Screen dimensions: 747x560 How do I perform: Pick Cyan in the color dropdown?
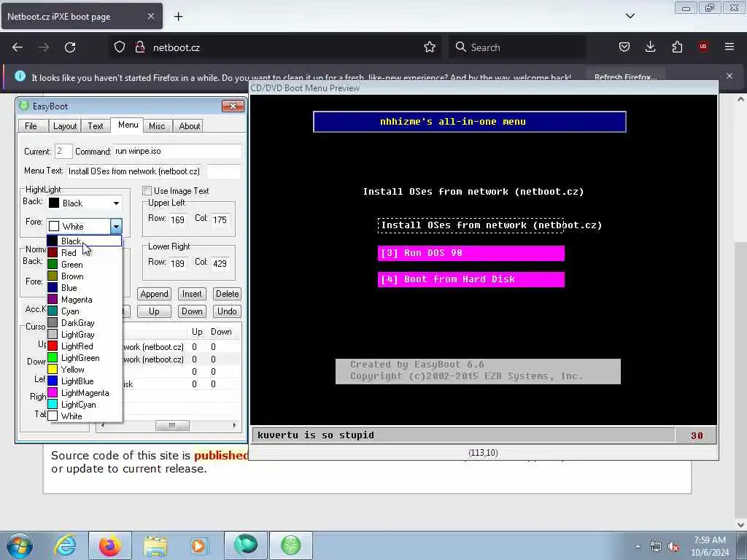pyautogui.click(x=85, y=311)
